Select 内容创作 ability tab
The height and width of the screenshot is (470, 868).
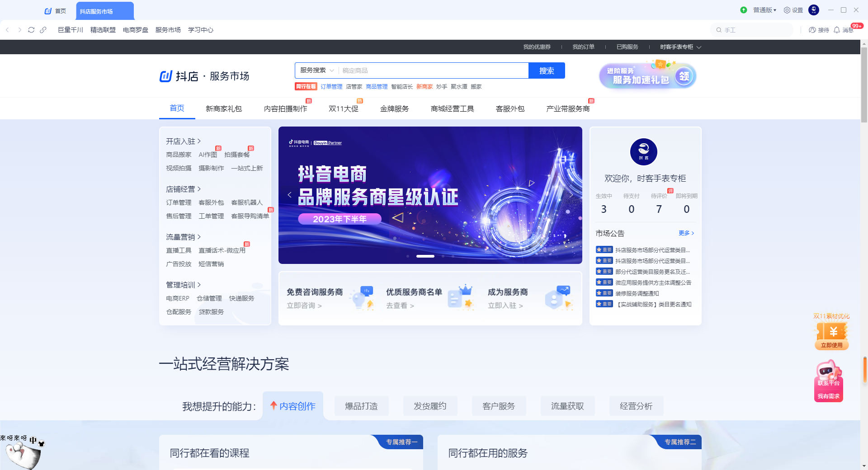point(293,406)
